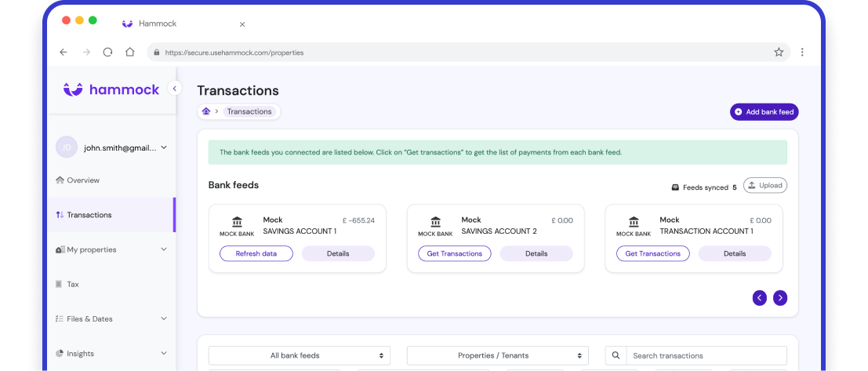
Task: Click the Search transactions field
Action: click(706, 355)
